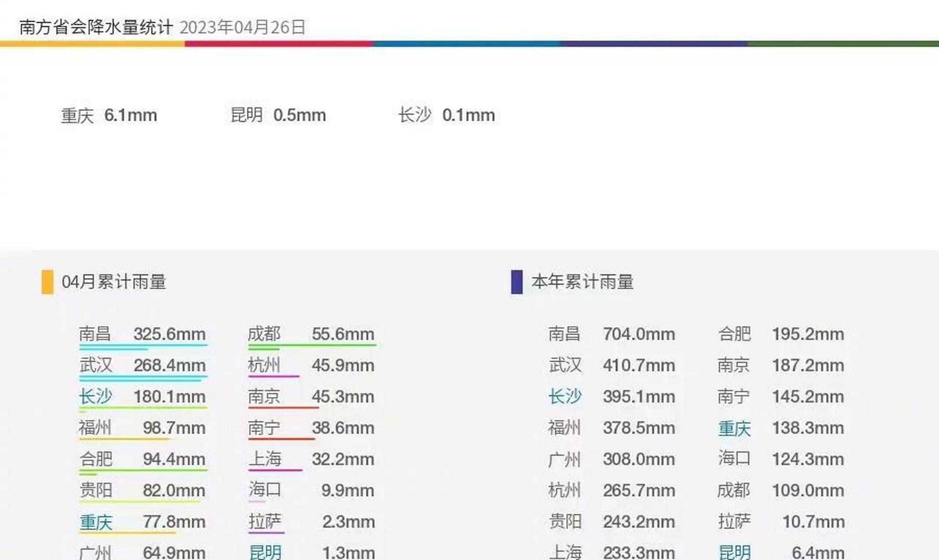
Task: Click the 6.1mm daily rainfall value
Action: coord(130,115)
